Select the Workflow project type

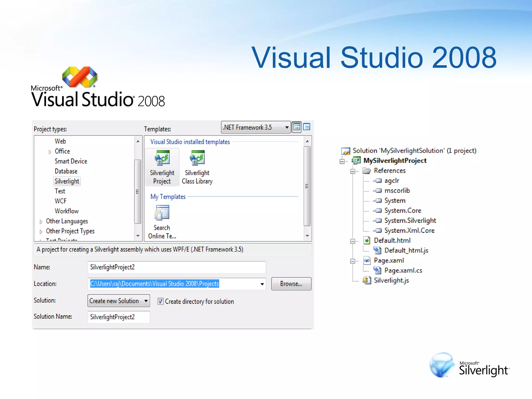pos(66,211)
